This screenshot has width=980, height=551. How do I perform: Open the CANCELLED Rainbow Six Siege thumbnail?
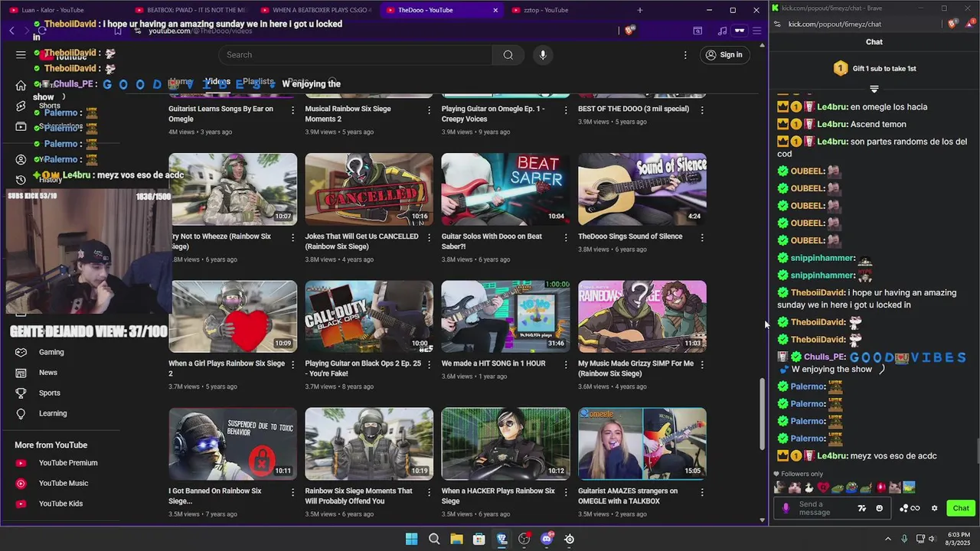point(369,189)
